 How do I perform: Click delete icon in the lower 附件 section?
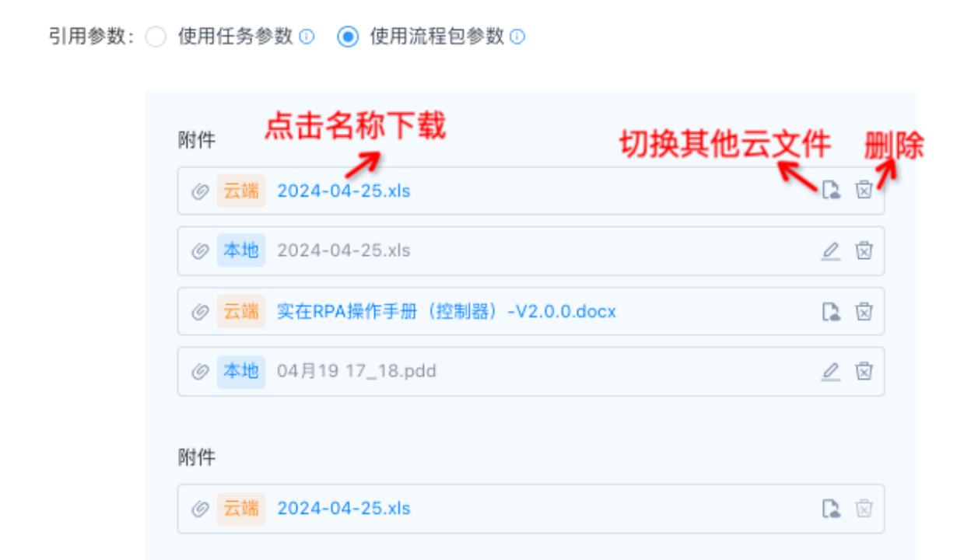864,509
